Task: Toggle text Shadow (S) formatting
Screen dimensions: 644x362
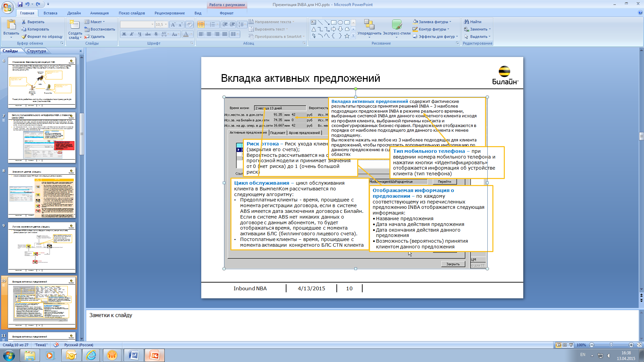Action: coord(156,34)
